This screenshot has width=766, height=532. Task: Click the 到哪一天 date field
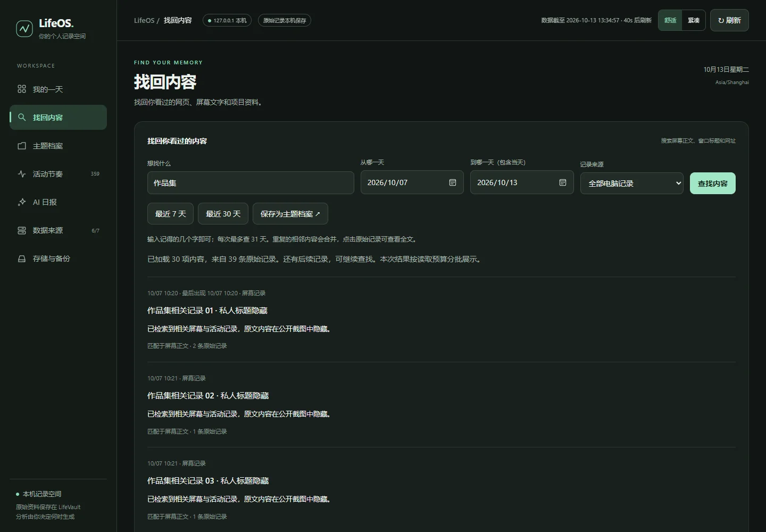(x=522, y=182)
